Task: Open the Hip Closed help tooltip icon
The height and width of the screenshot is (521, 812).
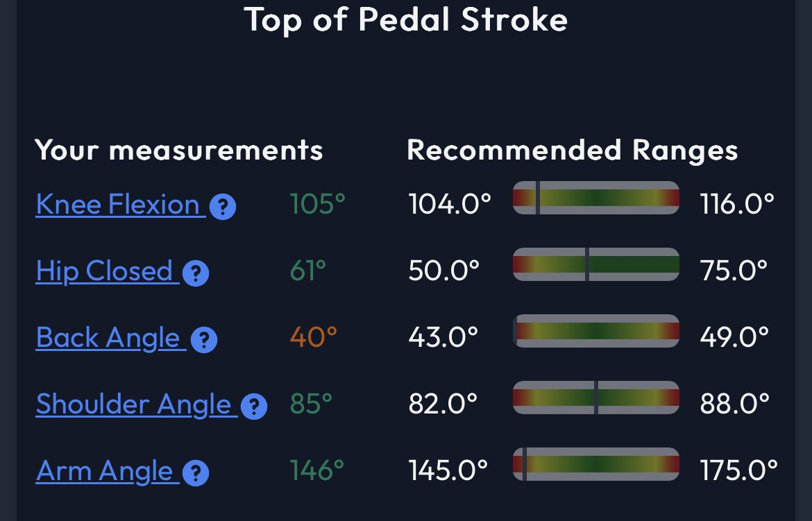Action: click(x=195, y=273)
